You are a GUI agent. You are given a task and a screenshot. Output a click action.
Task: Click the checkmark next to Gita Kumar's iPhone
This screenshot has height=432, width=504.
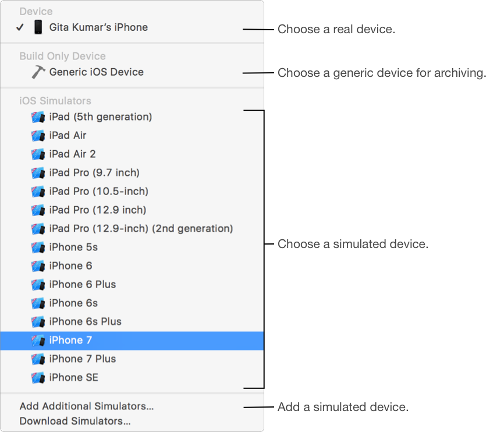coord(20,27)
